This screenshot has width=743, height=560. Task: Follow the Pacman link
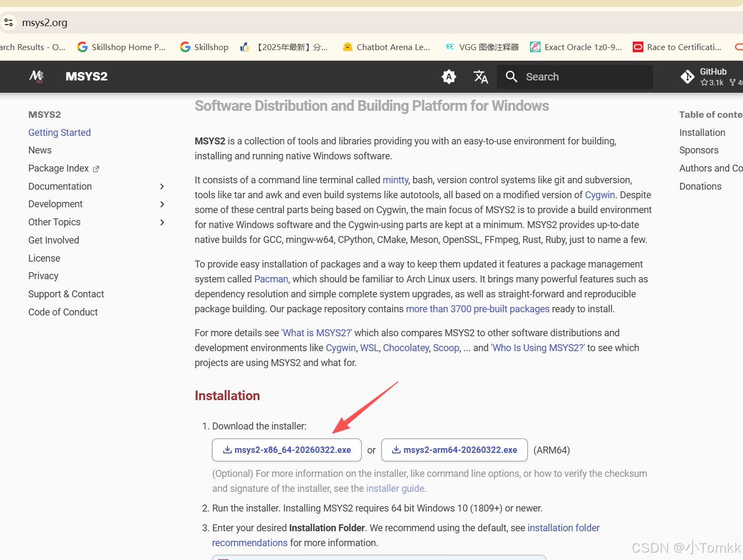click(271, 279)
